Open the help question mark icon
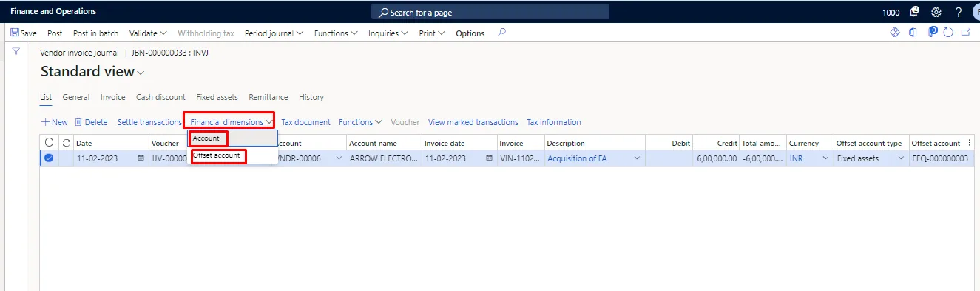The width and height of the screenshot is (980, 291). (959, 12)
